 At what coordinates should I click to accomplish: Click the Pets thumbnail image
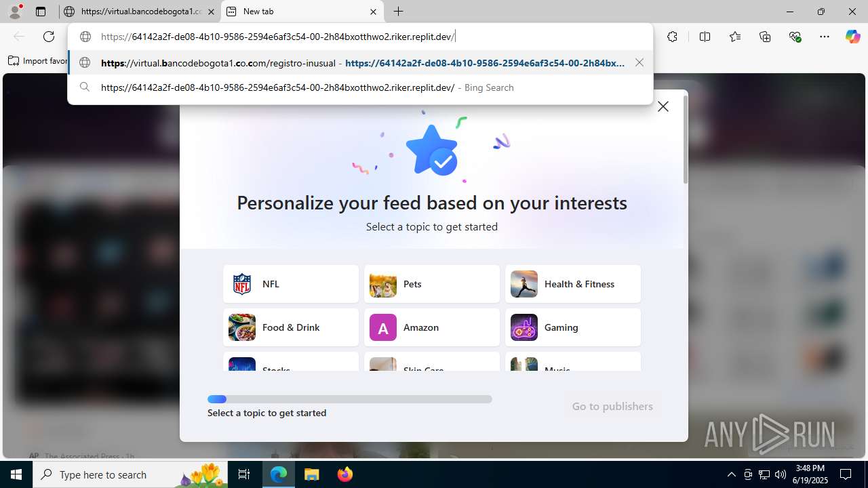coord(383,284)
